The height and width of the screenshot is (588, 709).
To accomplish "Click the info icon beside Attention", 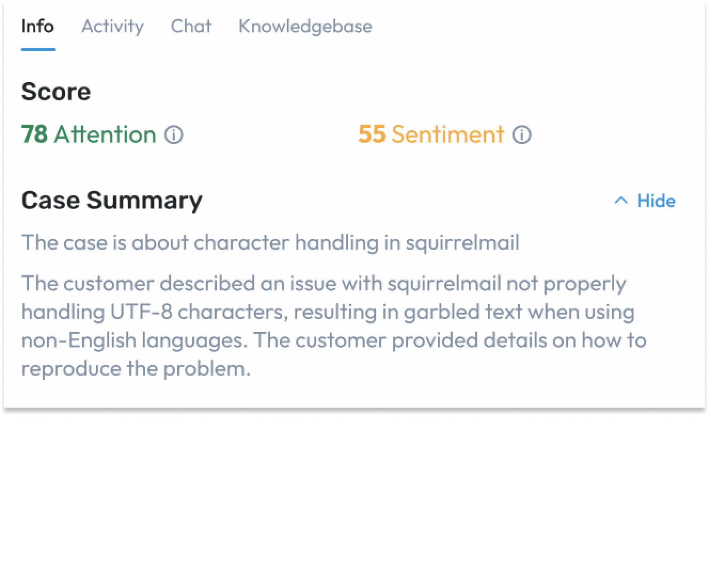I will click(x=174, y=135).
